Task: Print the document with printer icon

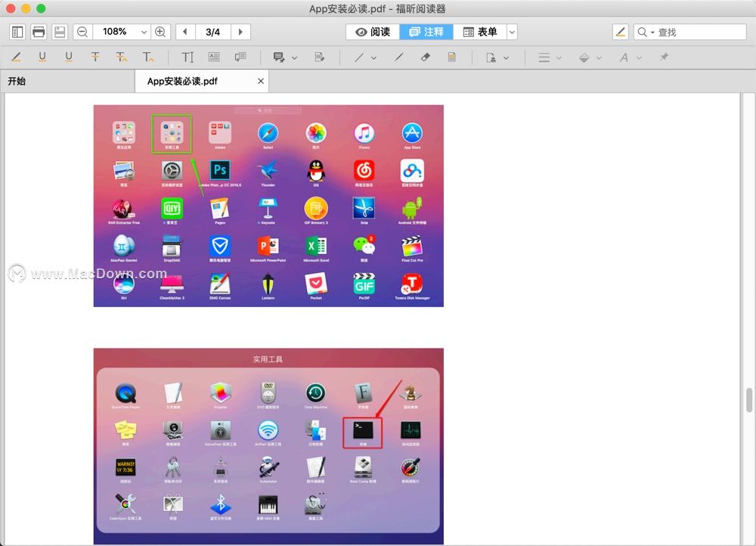Action: [39, 32]
